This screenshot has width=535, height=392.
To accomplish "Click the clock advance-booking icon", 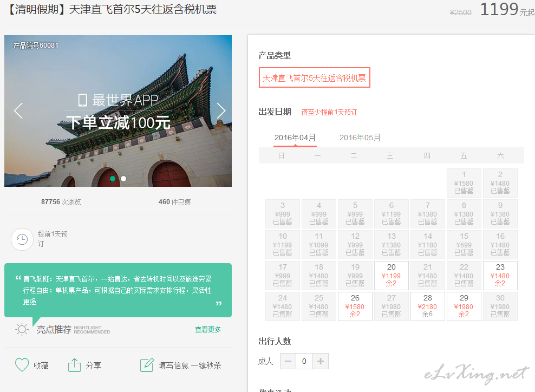I will (22, 239).
